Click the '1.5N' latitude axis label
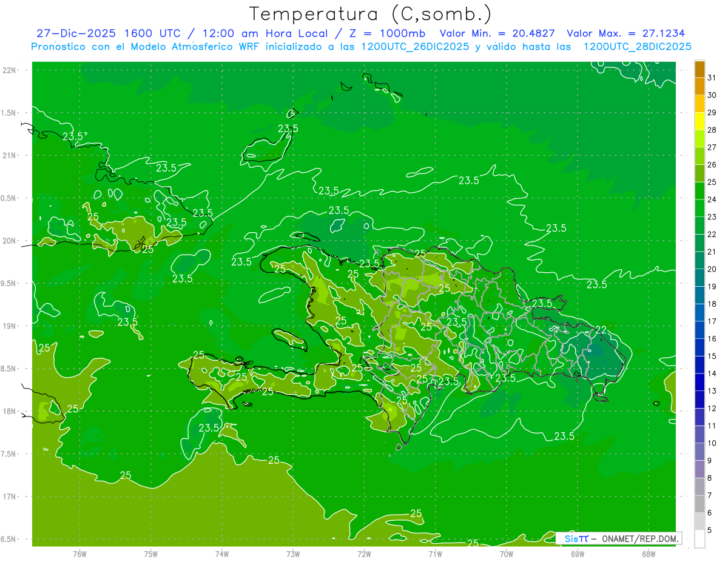The height and width of the screenshot is (562, 728). (x=8, y=113)
